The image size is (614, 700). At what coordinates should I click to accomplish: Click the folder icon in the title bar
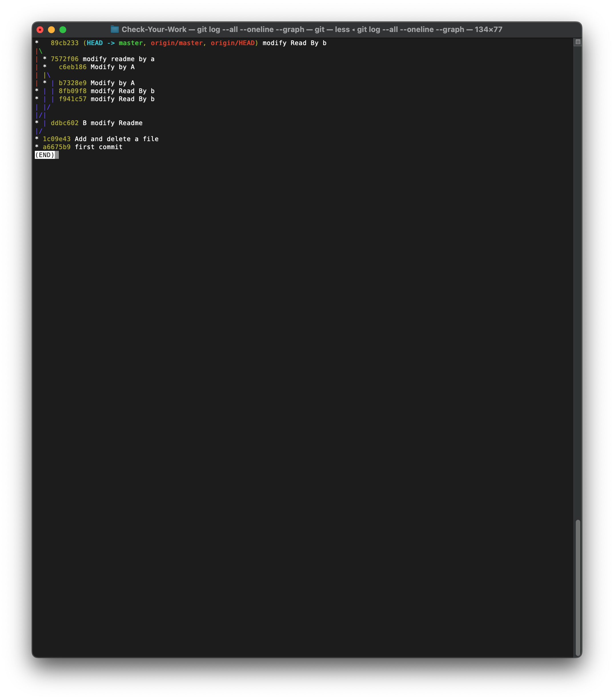click(115, 29)
